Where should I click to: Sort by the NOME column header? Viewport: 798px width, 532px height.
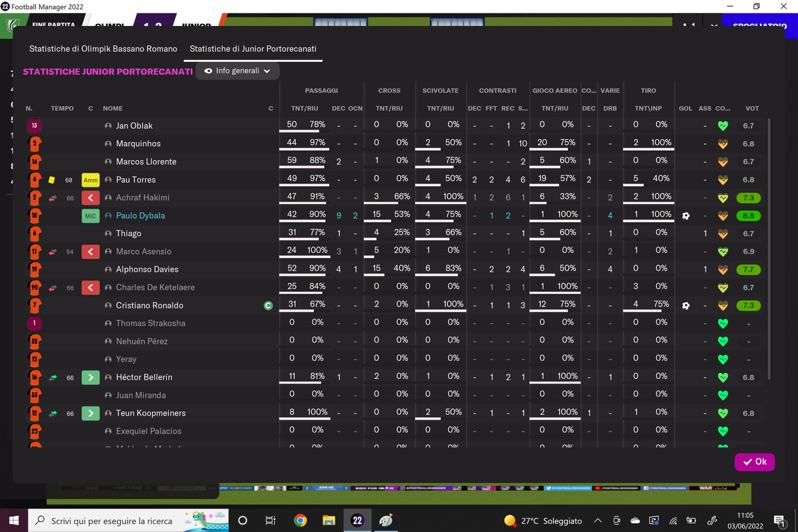(x=113, y=108)
